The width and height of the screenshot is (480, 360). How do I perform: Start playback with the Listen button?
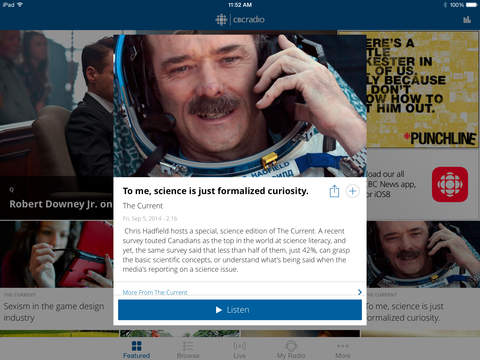240,310
